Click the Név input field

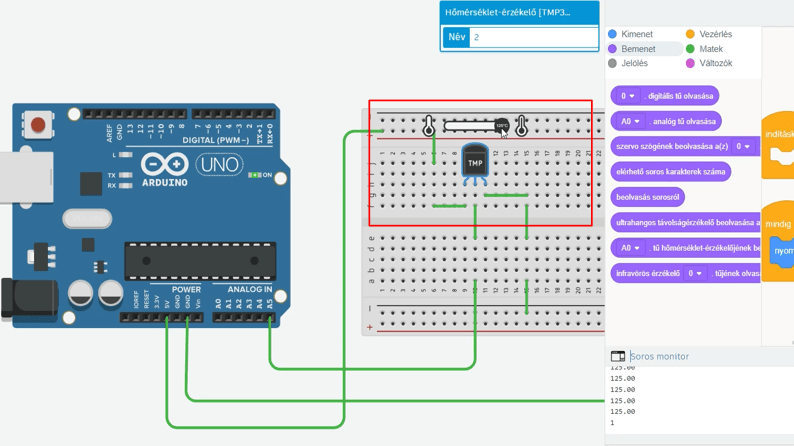(x=533, y=37)
